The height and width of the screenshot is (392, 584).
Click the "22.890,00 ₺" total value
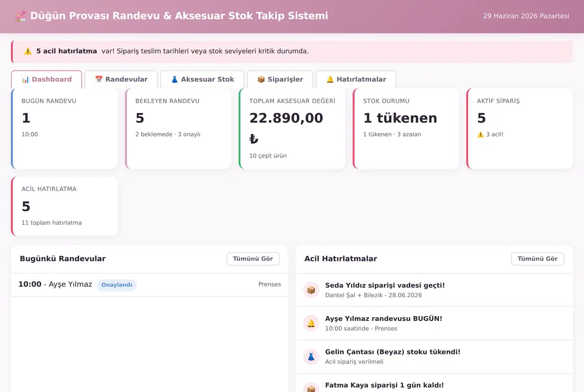coord(286,128)
